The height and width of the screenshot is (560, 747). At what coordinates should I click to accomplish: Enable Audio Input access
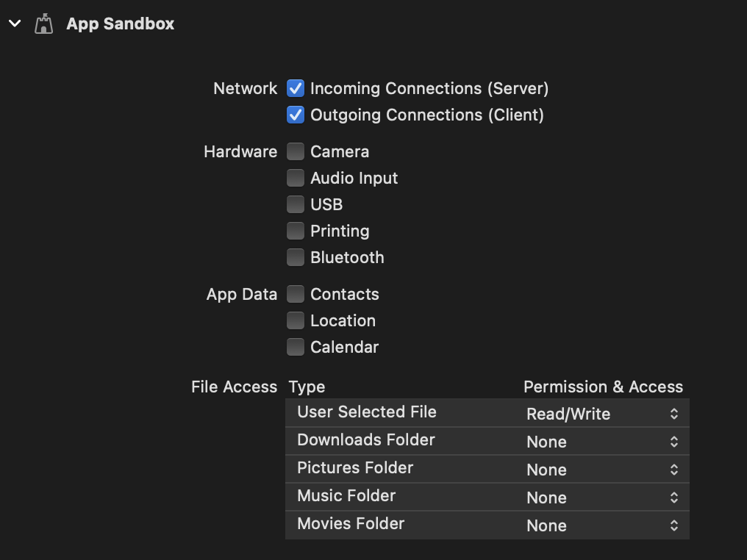point(295,178)
